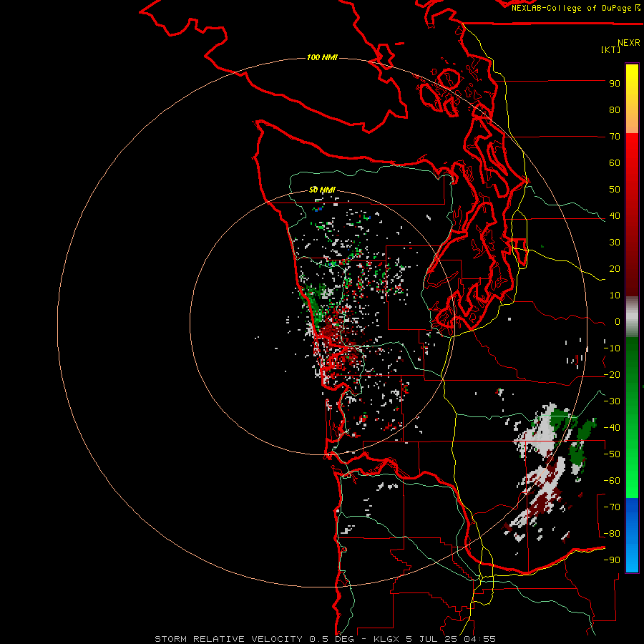Select the 50 value on velocity scale

point(615,190)
